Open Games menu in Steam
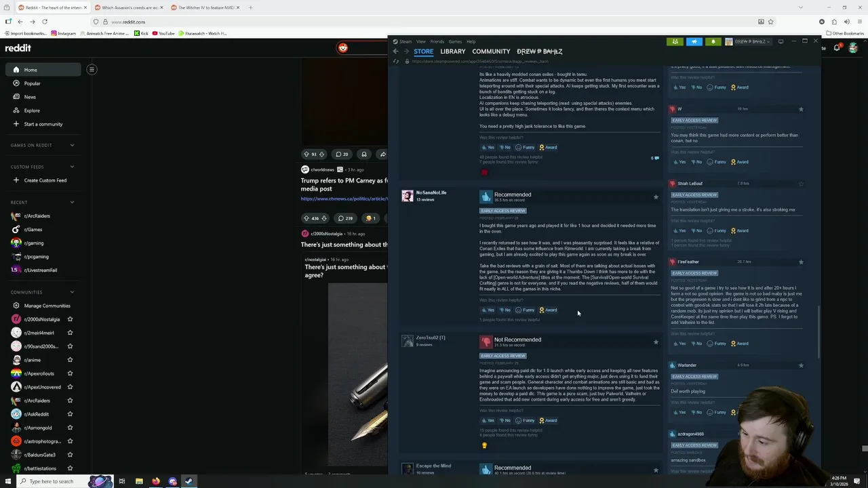The image size is (868, 488). tap(455, 41)
